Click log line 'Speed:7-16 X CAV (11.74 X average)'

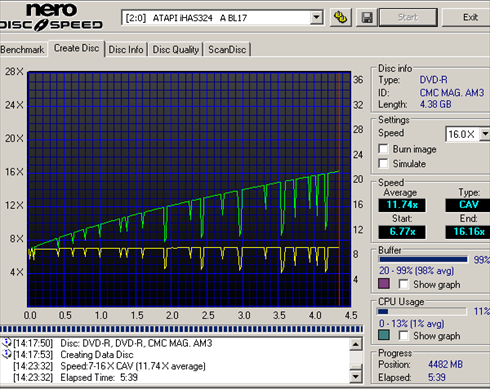(133, 366)
